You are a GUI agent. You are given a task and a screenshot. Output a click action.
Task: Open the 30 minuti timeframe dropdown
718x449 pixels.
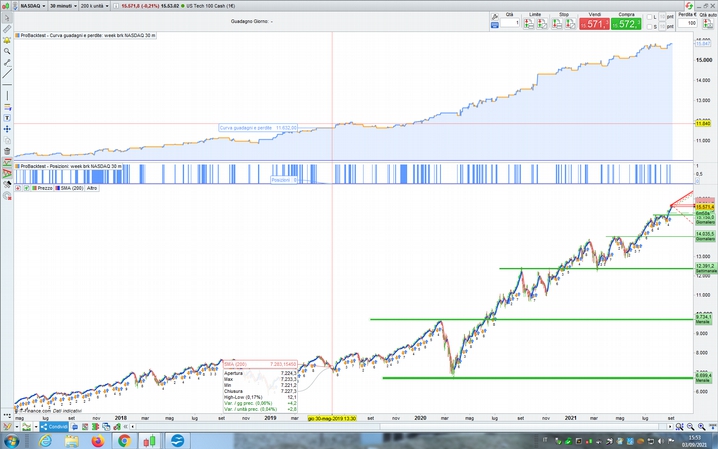63,6
